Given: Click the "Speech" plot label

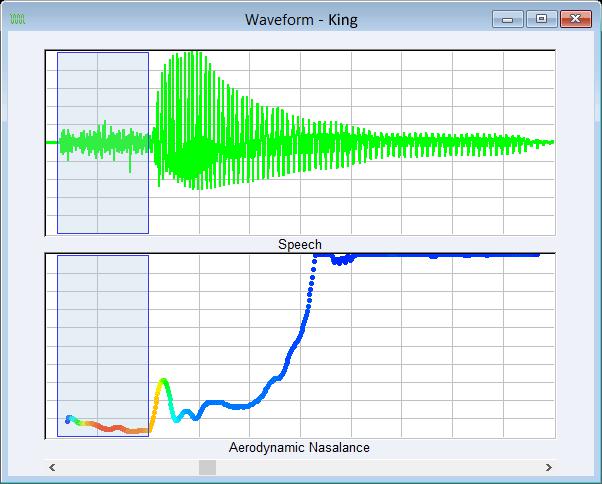Looking at the screenshot, I should click(x=299, y=245).
